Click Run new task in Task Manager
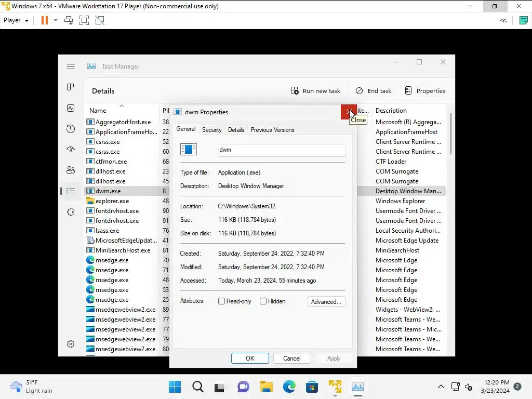The height and width of the screenshot is (399, 532). click(x=315, y=91)
